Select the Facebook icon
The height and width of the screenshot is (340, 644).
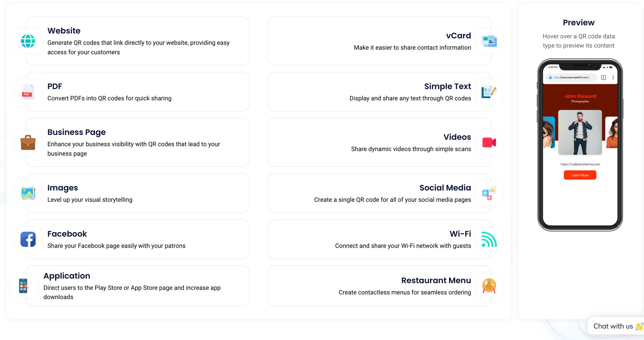[x=28, y=239]
